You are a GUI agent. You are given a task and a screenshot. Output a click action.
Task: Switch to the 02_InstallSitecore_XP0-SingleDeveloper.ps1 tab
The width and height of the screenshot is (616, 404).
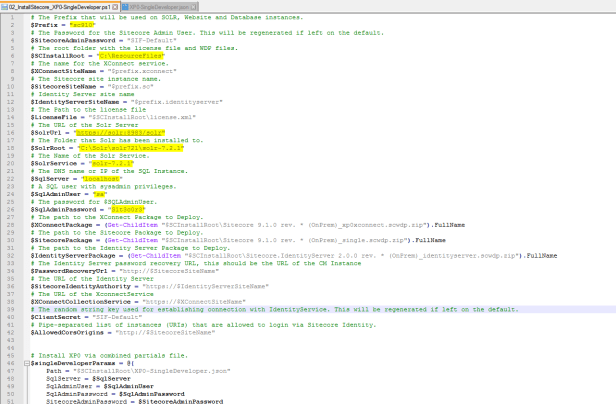coord(60,7)
